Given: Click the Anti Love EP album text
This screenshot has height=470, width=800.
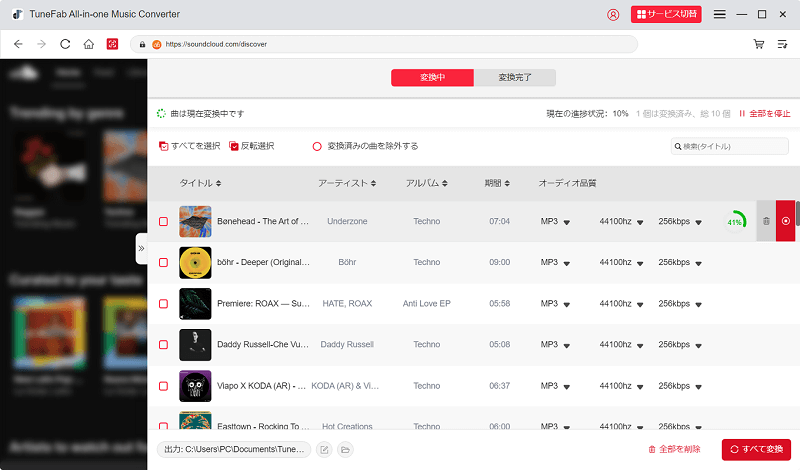Looking at the screenshot, I should (x=427, y=304).
